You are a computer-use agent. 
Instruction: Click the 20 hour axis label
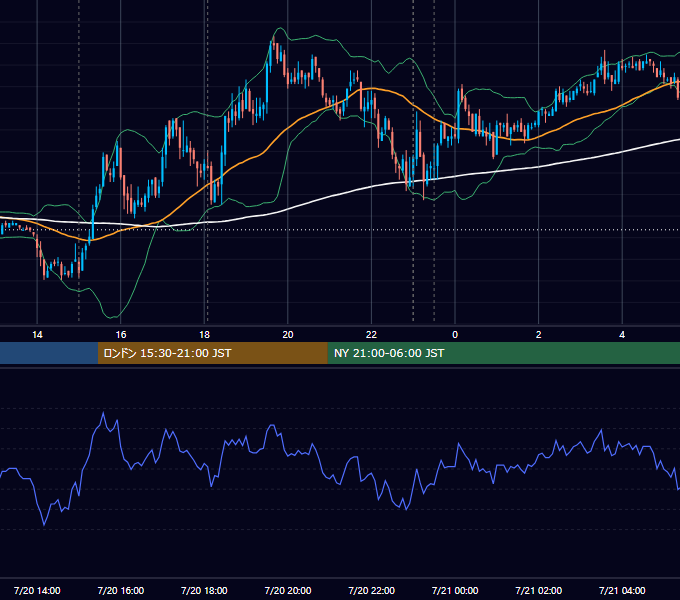tap(288, 335)
